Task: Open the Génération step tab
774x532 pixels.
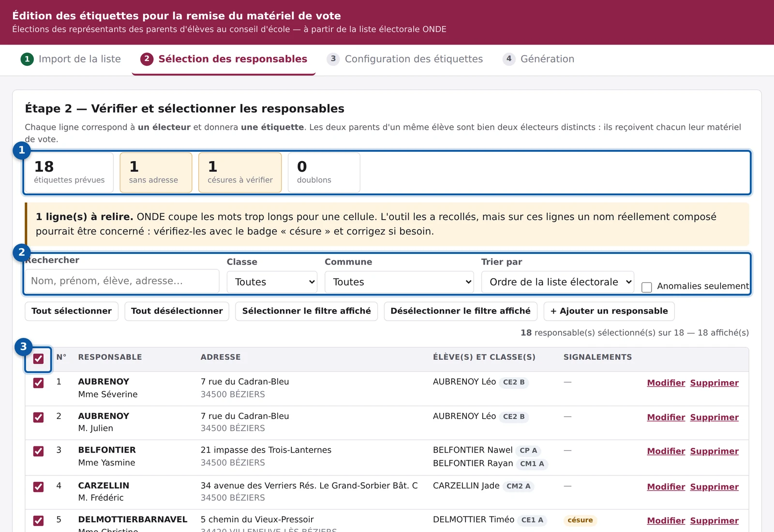Action: [x=538, y=59]
